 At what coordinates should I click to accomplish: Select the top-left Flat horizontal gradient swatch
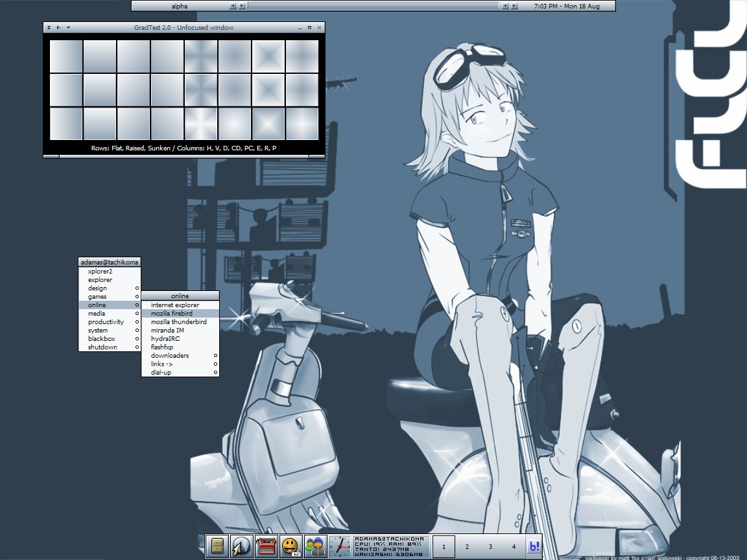(66, 56)
